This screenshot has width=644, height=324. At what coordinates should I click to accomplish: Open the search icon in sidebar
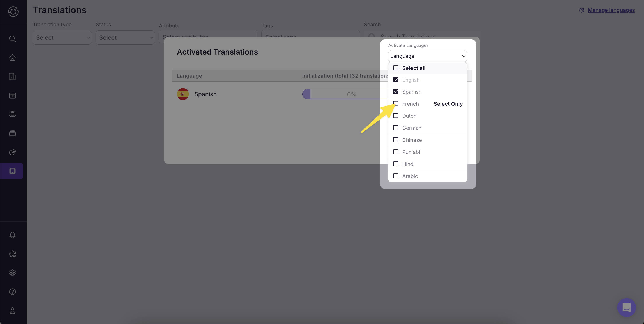12,39
